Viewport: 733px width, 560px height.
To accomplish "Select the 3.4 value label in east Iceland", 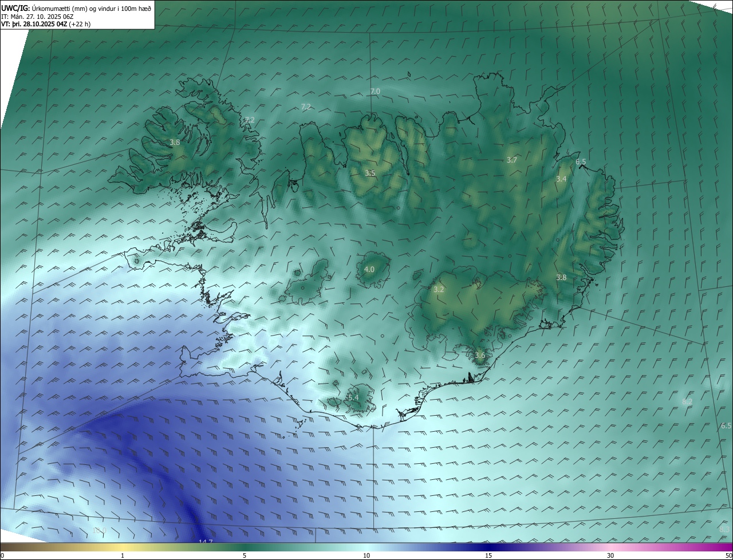I will pos(561,179).
